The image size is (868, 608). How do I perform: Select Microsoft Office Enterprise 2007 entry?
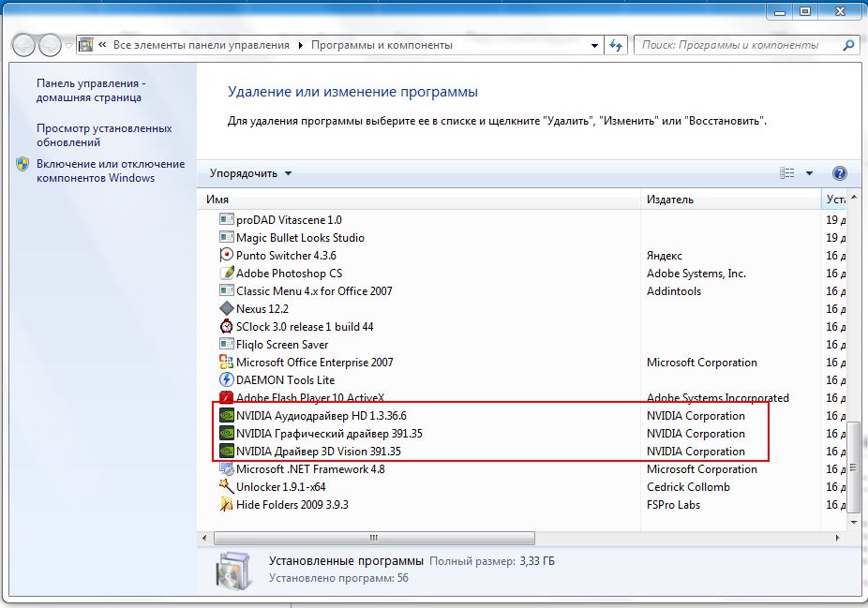coord(522,362)
